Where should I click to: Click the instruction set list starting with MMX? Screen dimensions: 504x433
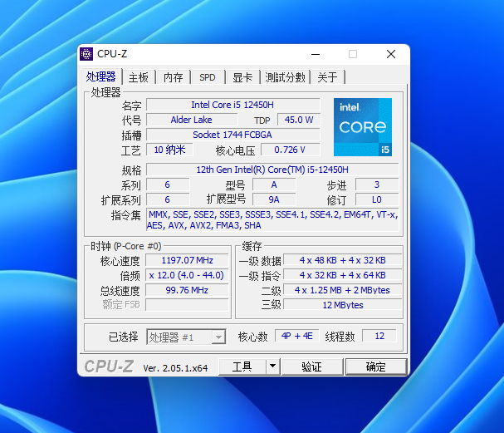272,219
